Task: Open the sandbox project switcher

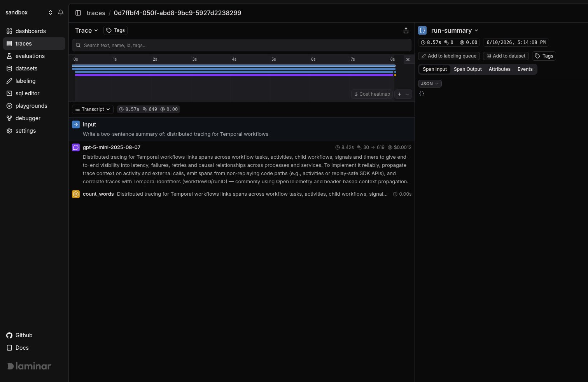Action: pos(29,12)
